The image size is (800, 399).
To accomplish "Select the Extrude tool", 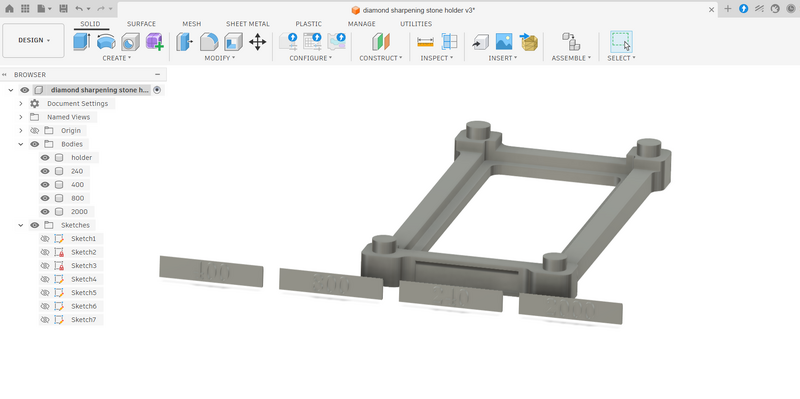I will (x=82, y=41).
